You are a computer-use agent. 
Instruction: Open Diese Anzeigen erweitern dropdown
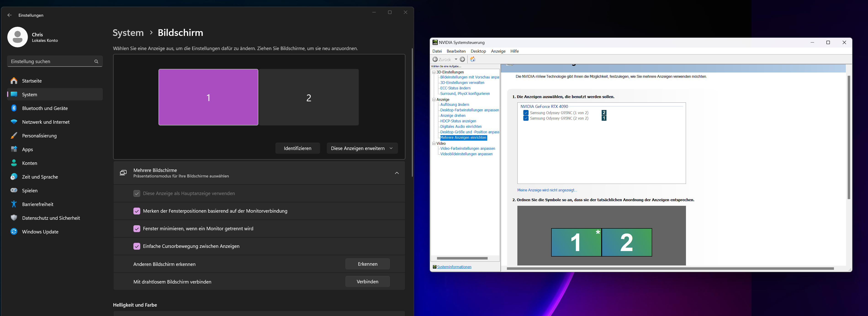point(362,148)
